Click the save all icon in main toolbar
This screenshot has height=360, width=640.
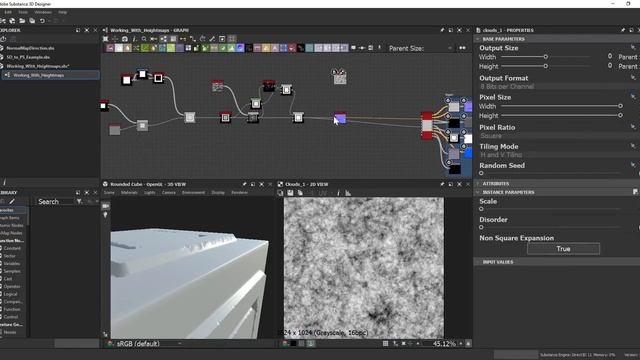click(32, 21)
